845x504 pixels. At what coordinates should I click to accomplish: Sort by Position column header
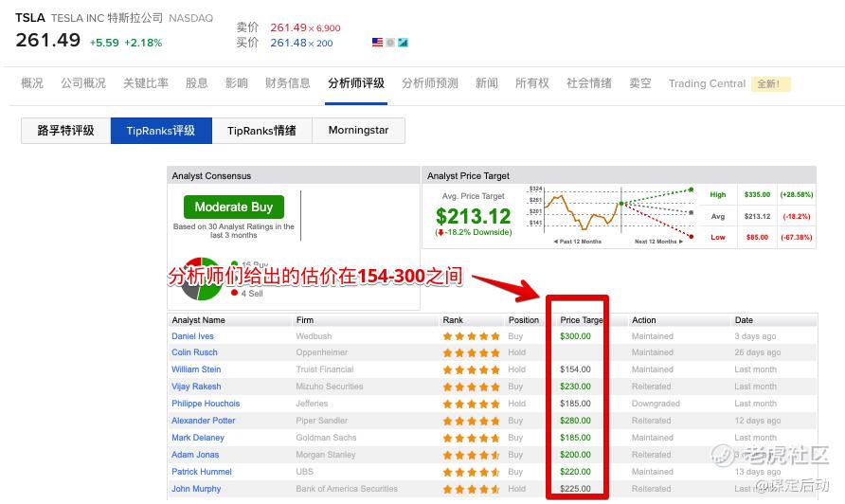pos(523,320)
